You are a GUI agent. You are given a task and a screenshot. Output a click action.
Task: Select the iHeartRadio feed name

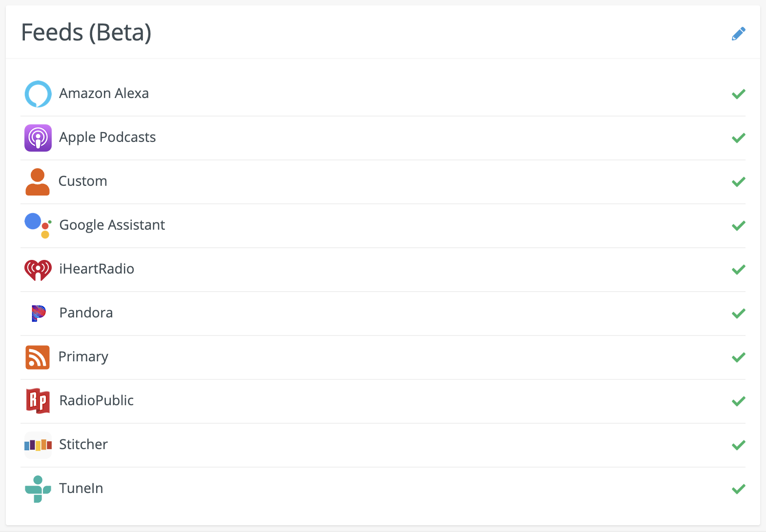(x=97, y=269)
